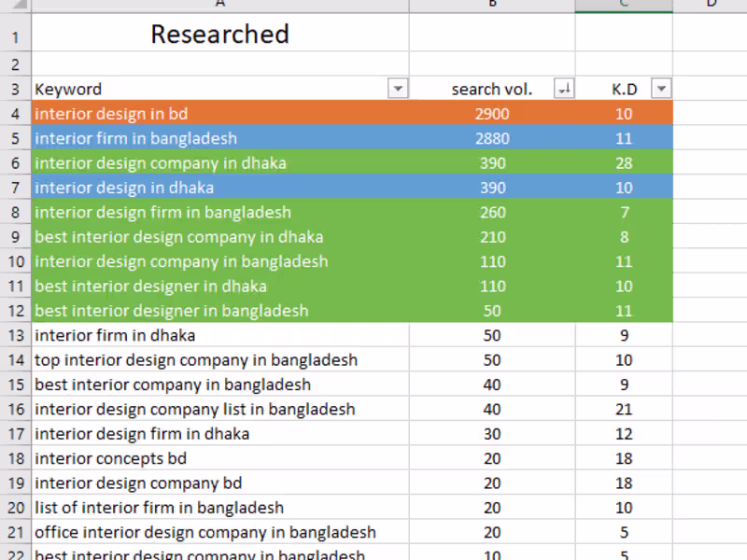Viewport: 747px width, 560px height.
Task: Select column D header
Action: click(x=710, y=5)
